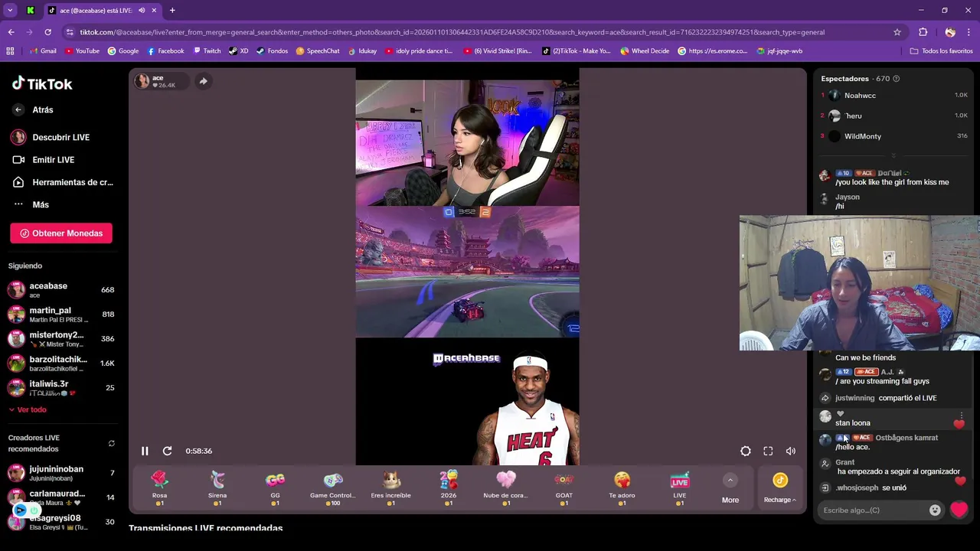The width and height of the screenshot is (980, 551).
Task: Click Ostbågens kamrat username in chat
Action: pyautogui.click(x=906, y=438)
